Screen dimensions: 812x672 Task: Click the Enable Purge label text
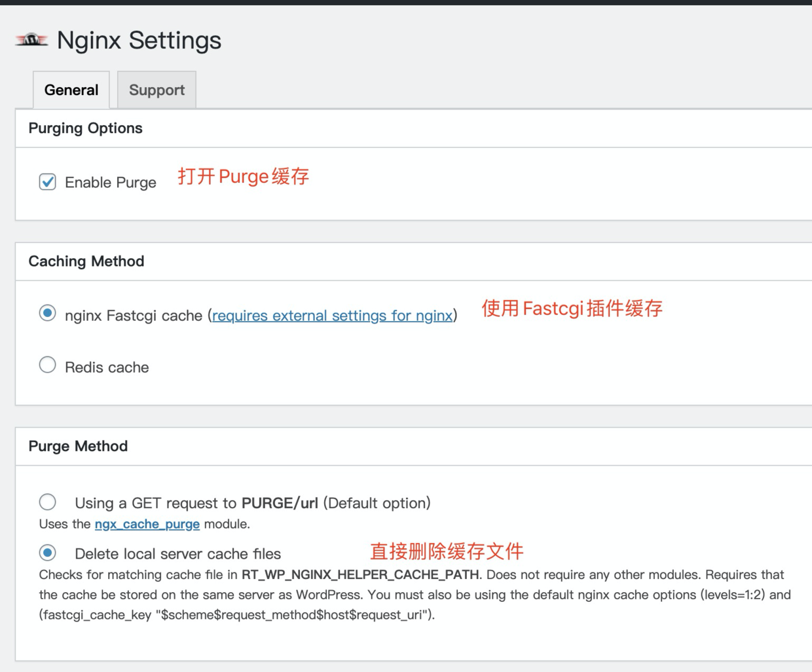pos(111,183)
